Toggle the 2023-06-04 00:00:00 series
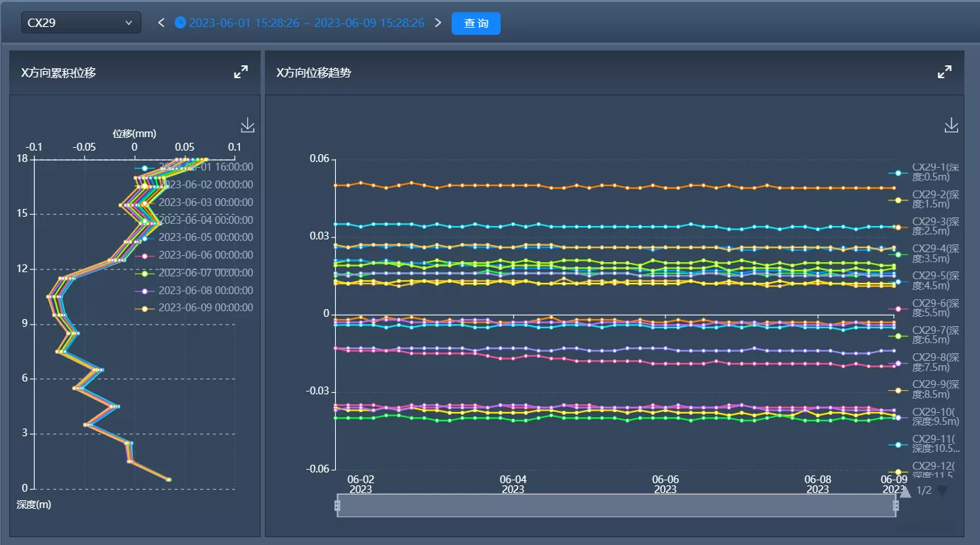980x545 pixels. click(194, 220)
